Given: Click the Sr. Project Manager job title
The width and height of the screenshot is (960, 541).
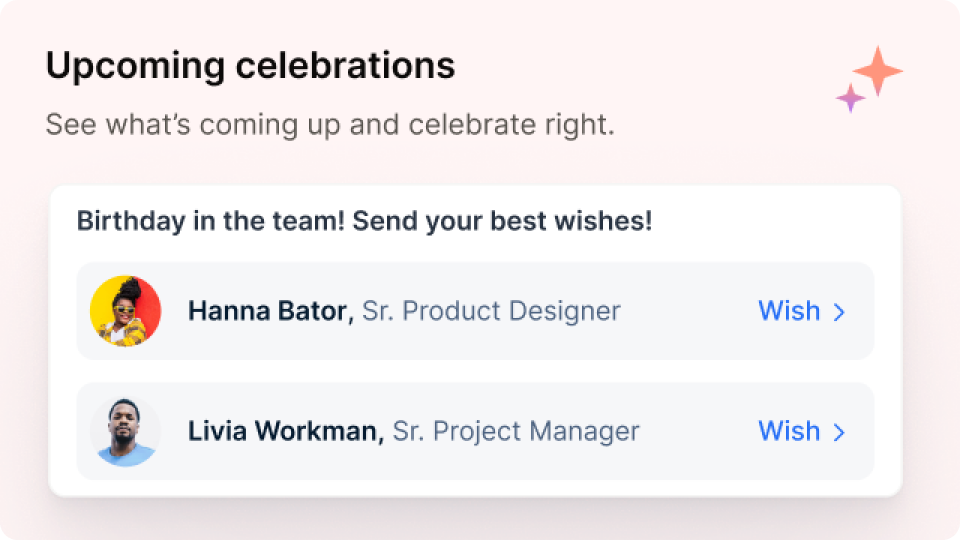Looking at the screenshot, I should (x=516, y=431).
